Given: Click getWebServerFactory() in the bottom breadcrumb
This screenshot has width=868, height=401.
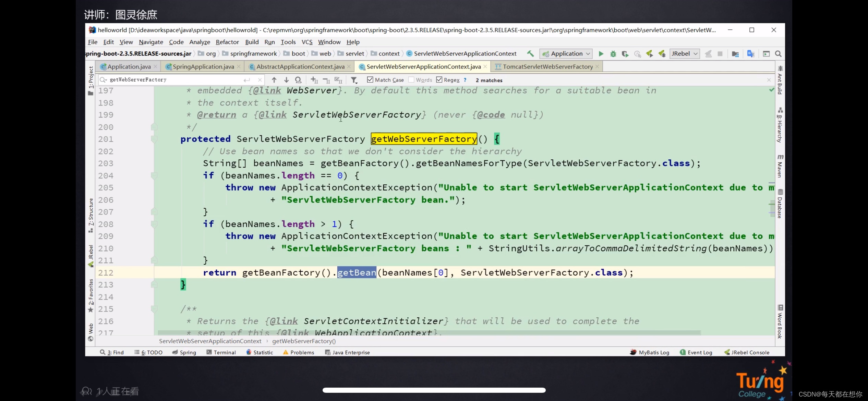Looking at the screenshot, I should point(304,341).
